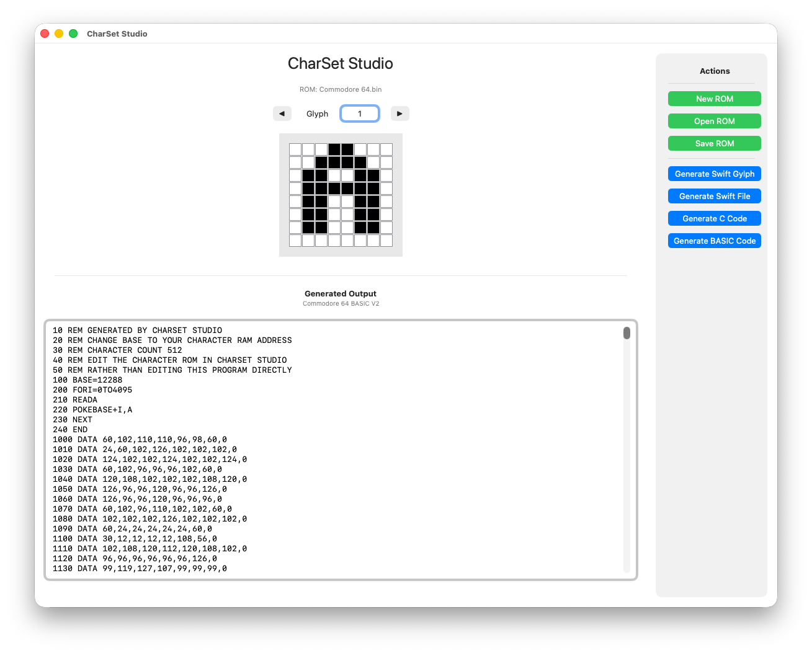Screen dimensions: 812x653
Task: Select line '20 REM CHANGE BASE TO YOUR CHARACTER RAM ADDRESS'
Action: coord(172,340)
